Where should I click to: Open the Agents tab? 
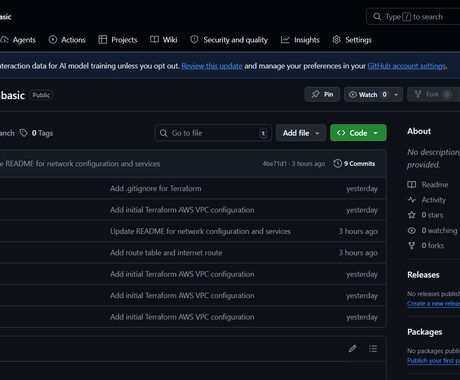click(x=18, y=40)
